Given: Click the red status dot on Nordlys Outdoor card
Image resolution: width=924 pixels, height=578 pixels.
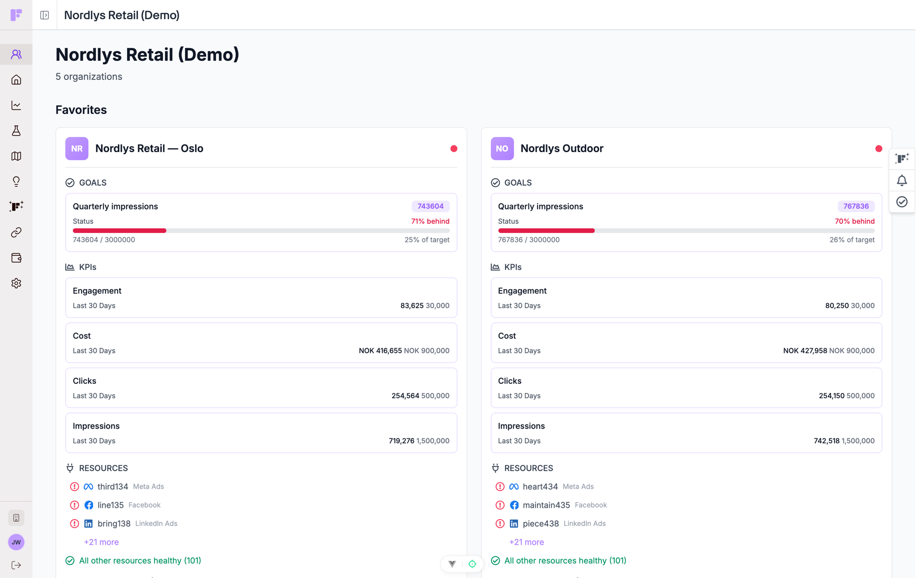Looking at the screenshot, I should (x=879, y=148).
